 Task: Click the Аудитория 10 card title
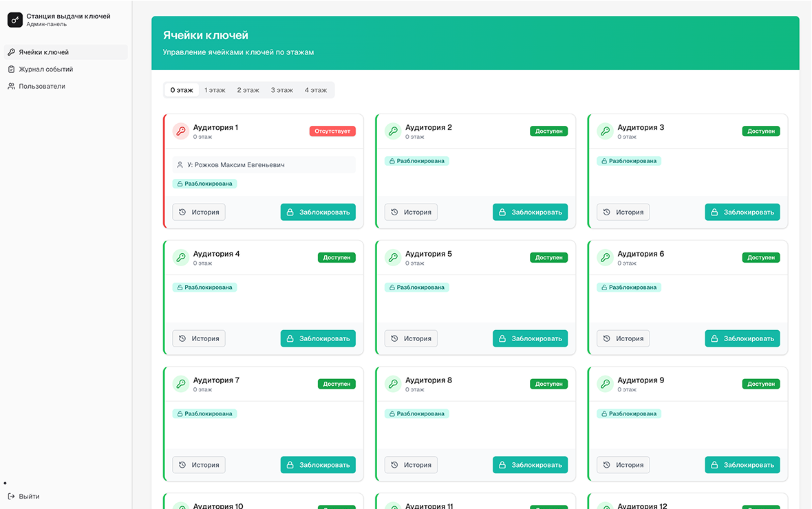218,506
